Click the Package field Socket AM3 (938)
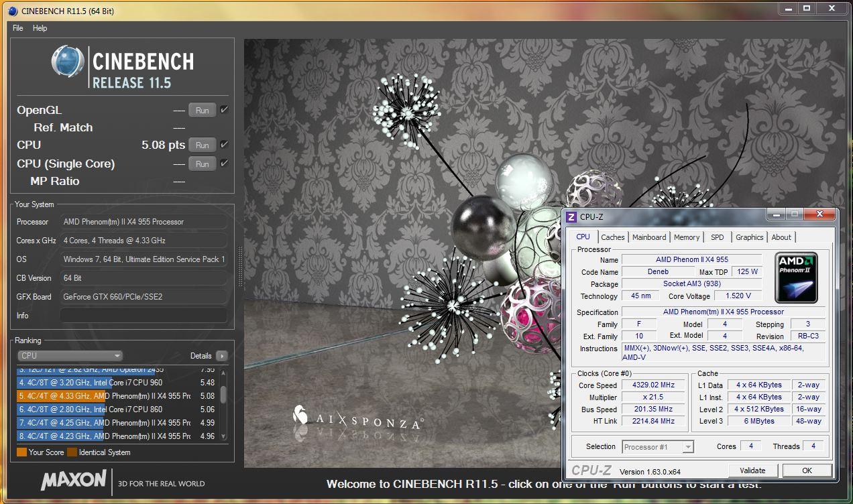The width and height of the screenshot is (853, 504). coord(691,283)
